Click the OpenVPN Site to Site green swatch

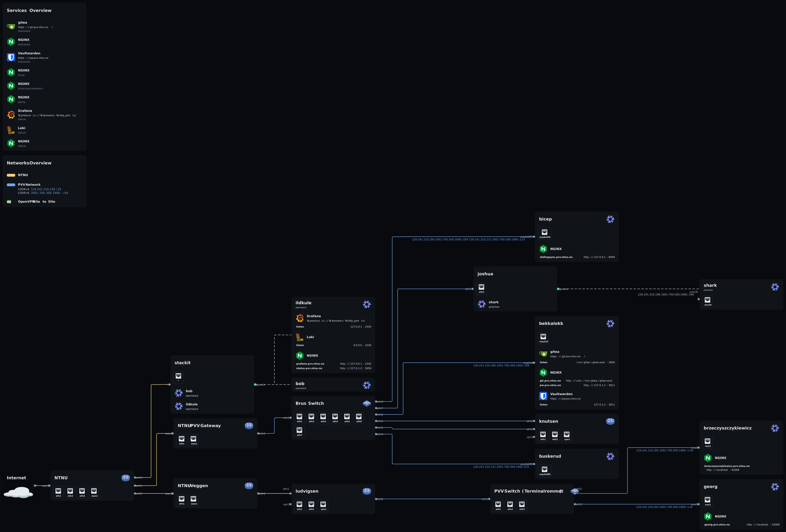click(9, 202)
